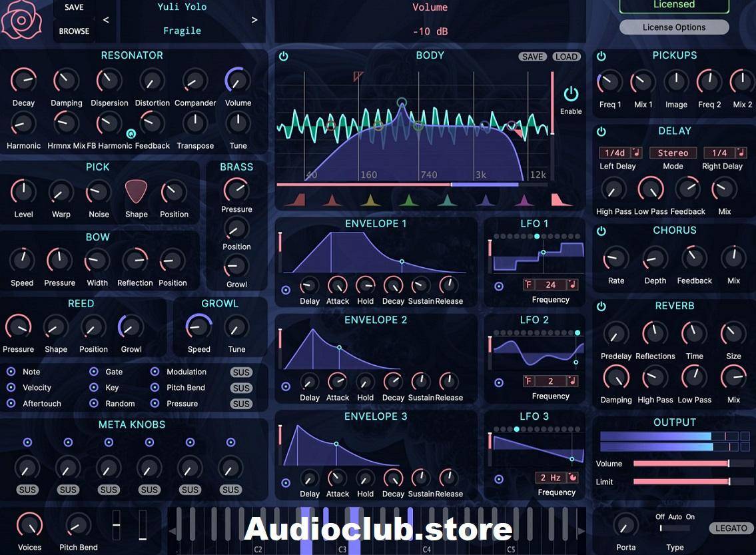
Task: Click the Pitch Bend modulation source icon
Action: (x=155, y=387)
